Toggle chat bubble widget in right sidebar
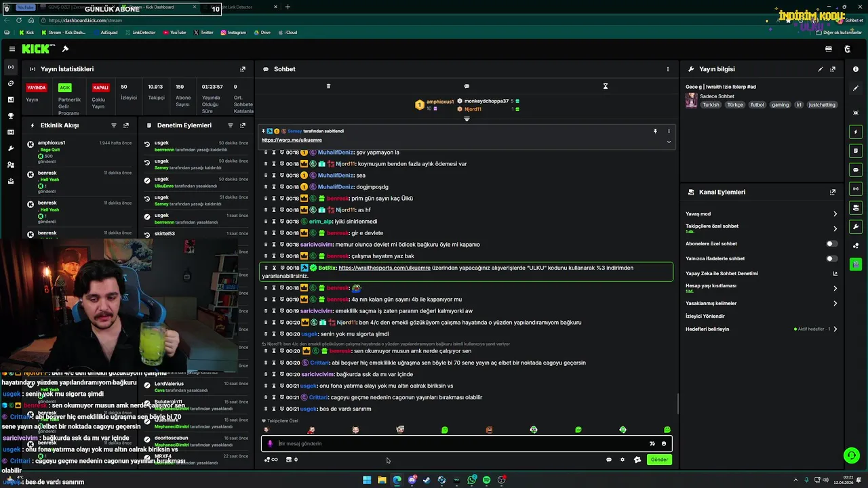 coord(856,169)
